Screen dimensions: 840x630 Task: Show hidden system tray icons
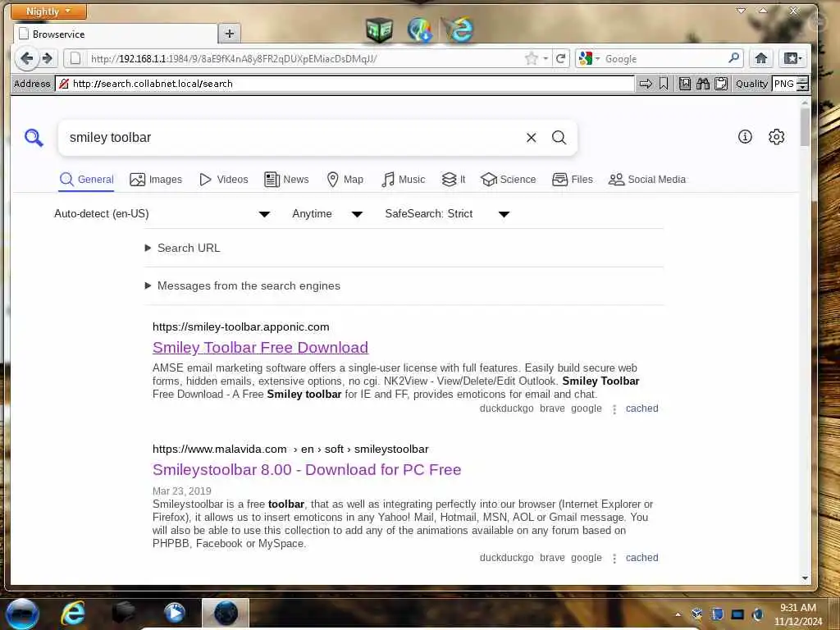click(x=678, y=614)
